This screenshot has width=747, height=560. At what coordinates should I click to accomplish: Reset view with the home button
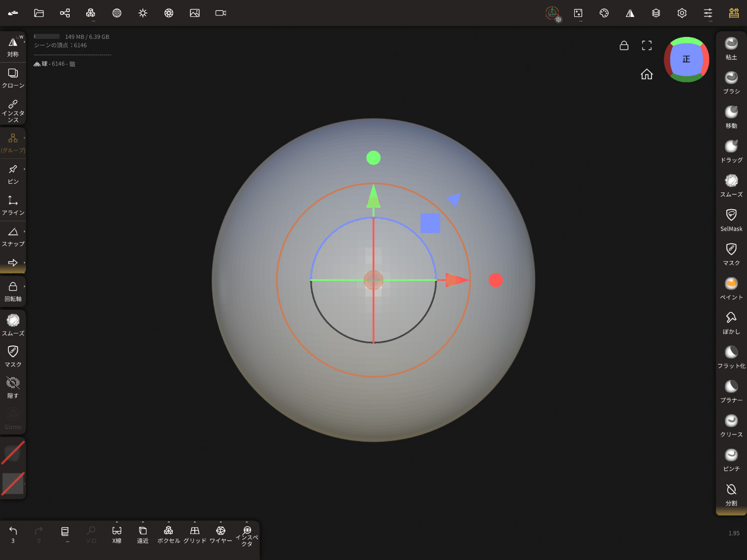coord(646,74)
